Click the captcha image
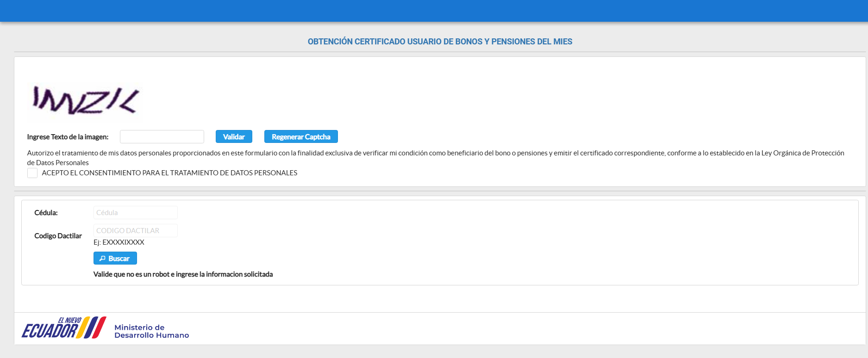 click(x=85, y=101)
